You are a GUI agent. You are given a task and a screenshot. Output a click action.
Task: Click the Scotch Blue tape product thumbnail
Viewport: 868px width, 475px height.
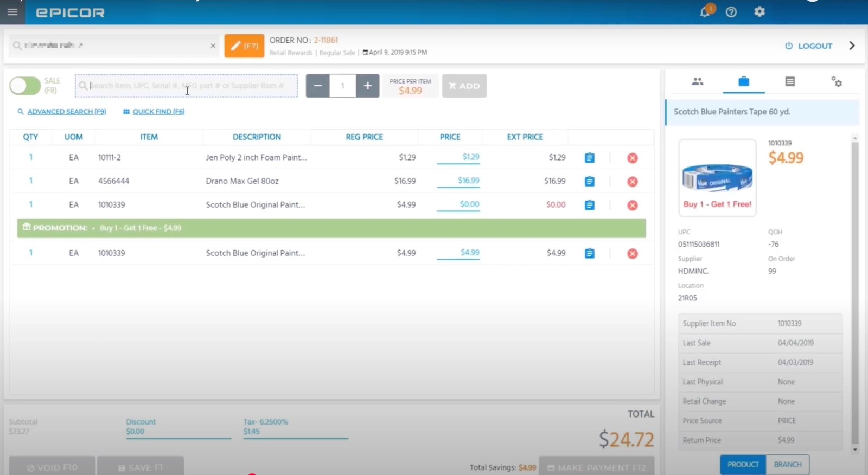point(717,178)
